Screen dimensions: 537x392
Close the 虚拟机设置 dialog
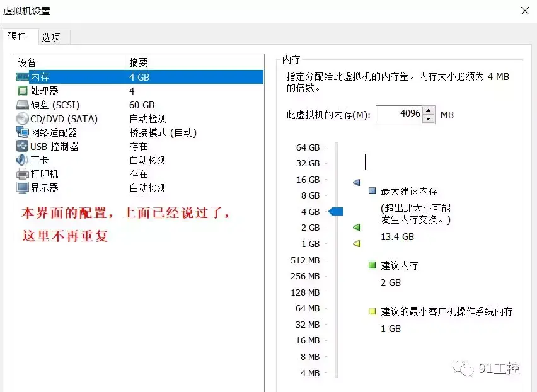click(x=524, y=11)
